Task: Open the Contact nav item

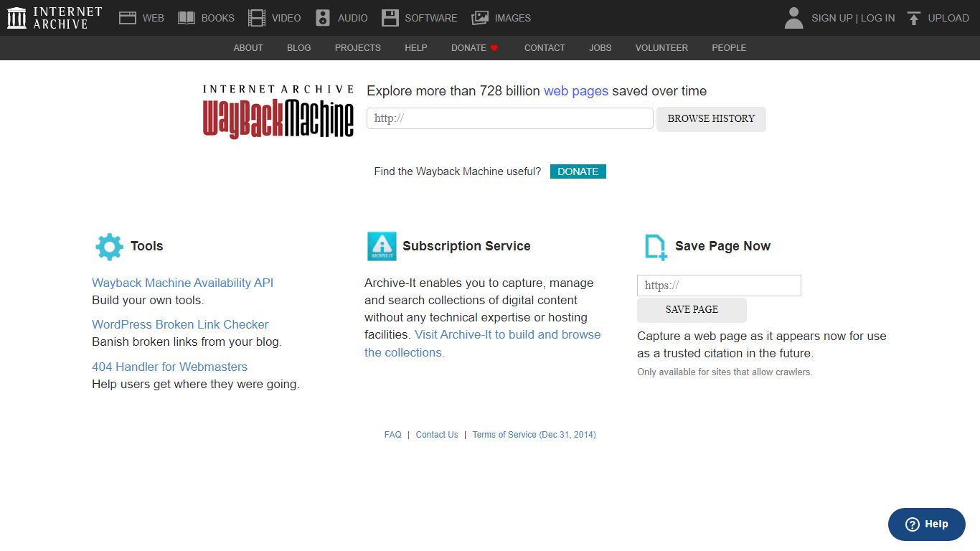Action: [x=545, y=48]
